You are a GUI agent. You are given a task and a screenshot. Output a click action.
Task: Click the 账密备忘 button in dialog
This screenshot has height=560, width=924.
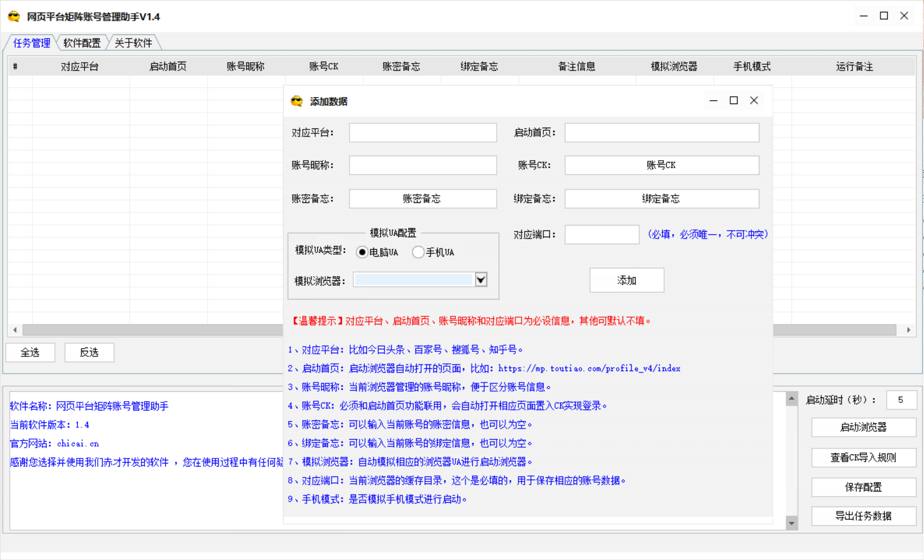click(x=422, y=199)
